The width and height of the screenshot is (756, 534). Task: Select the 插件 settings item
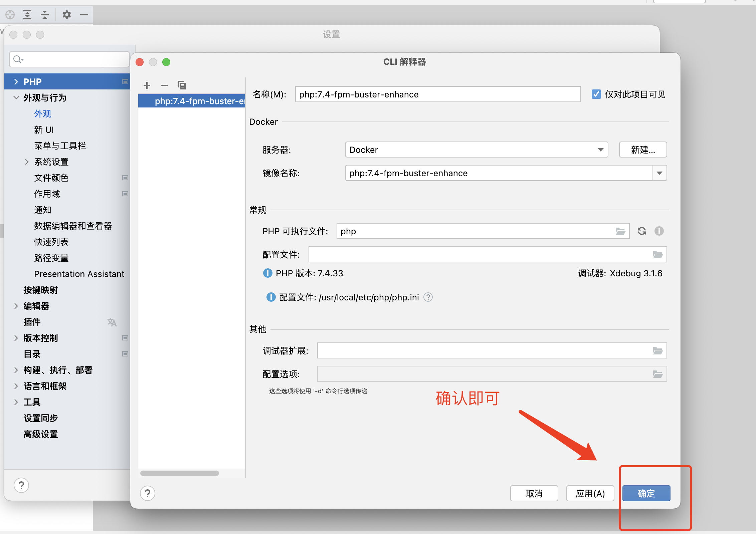32,322
